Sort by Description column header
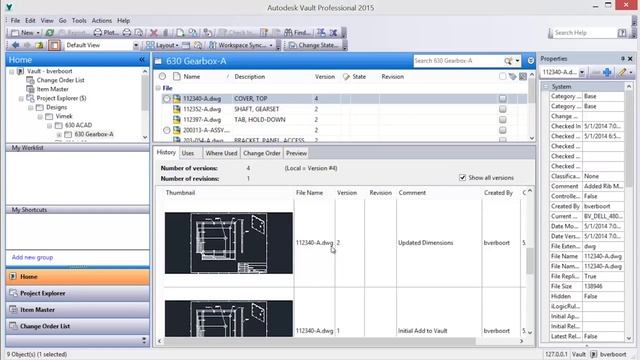 [x=250, y=77]
